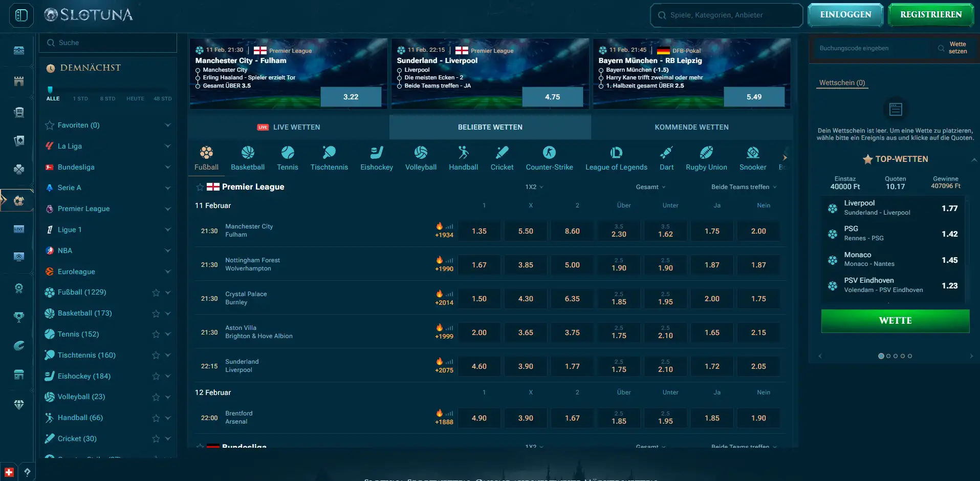Expand the Bundesliga entry in the sidebar
The image size is (980, 481).
click(168, 167)
